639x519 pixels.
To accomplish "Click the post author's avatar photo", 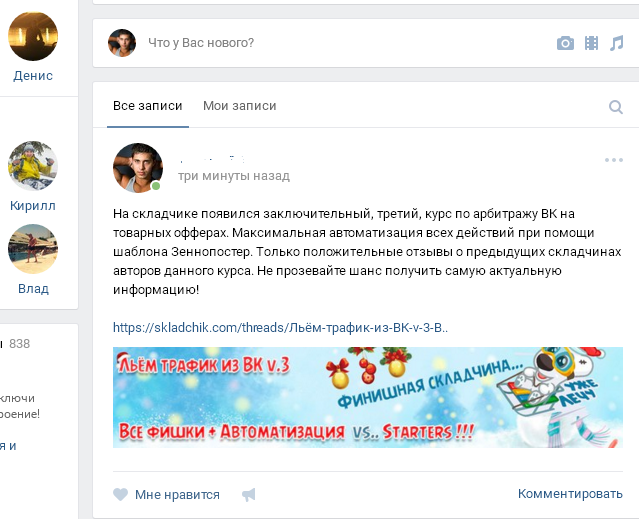I will pos(138,168).
